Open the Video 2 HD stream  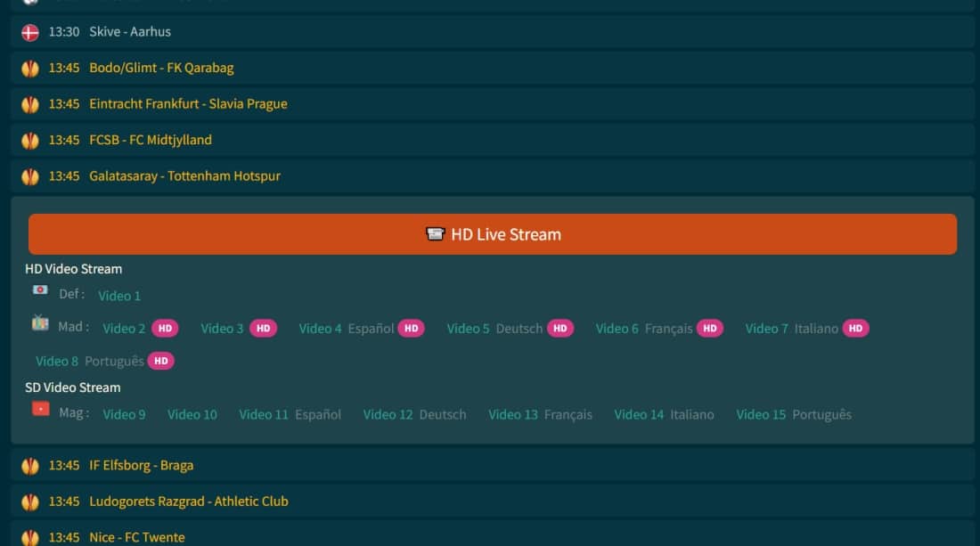coord(124,329)
